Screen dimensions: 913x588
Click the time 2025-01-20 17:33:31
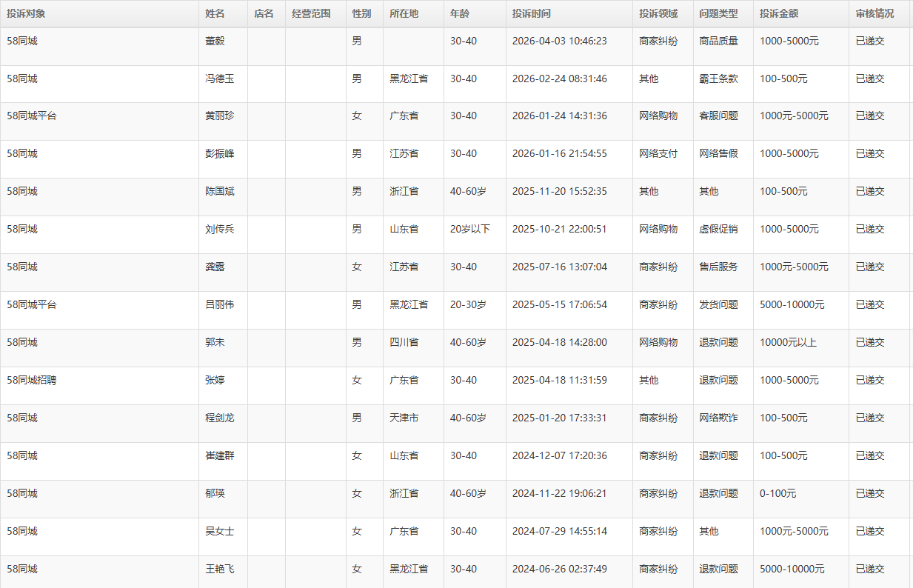(x=559, y=418)
